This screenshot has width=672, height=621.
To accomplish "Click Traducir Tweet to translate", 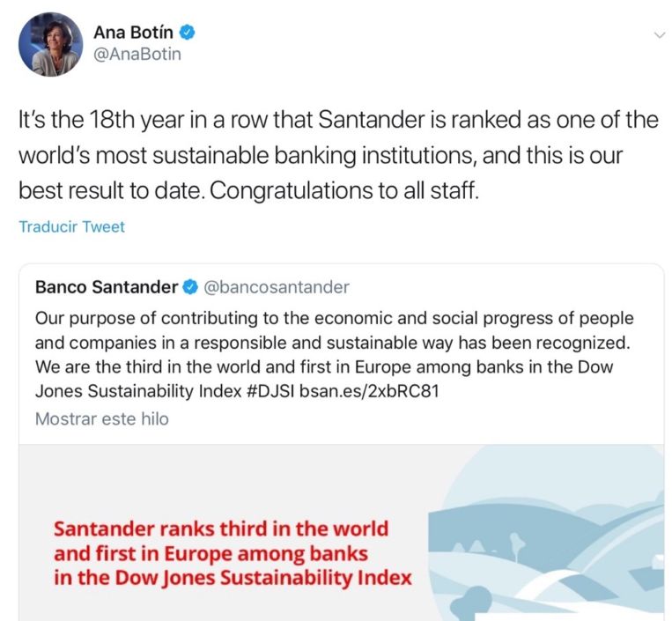I will coord(72,226).
